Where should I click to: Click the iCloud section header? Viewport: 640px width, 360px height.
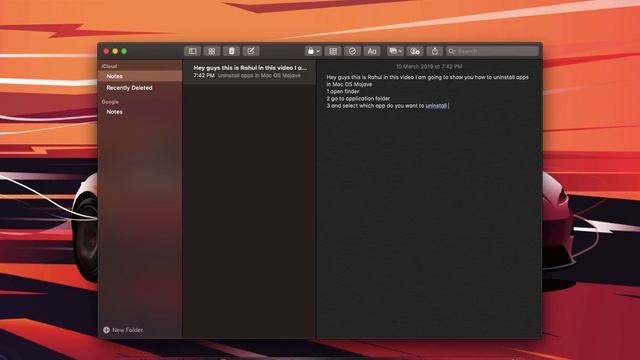coord(109,66)
